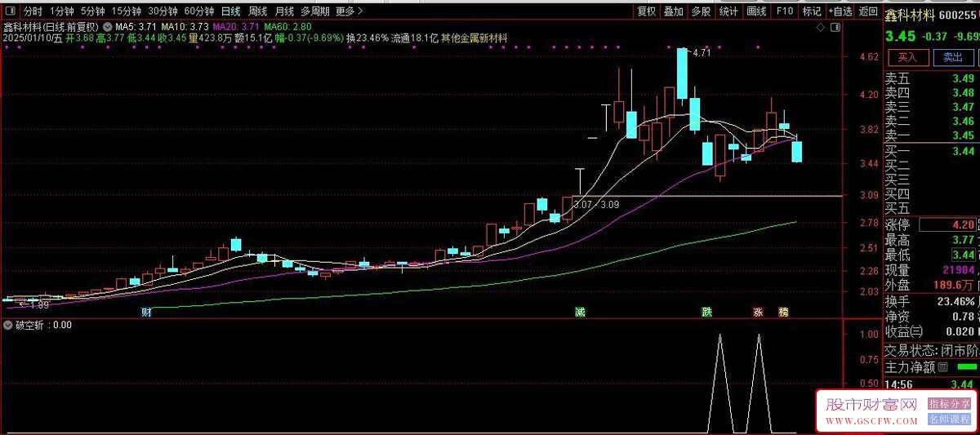This screenshot has width=980, height=435.
Task: Toggle the split panel icon in the chart's upper right
Action: [x=835, y=28]
